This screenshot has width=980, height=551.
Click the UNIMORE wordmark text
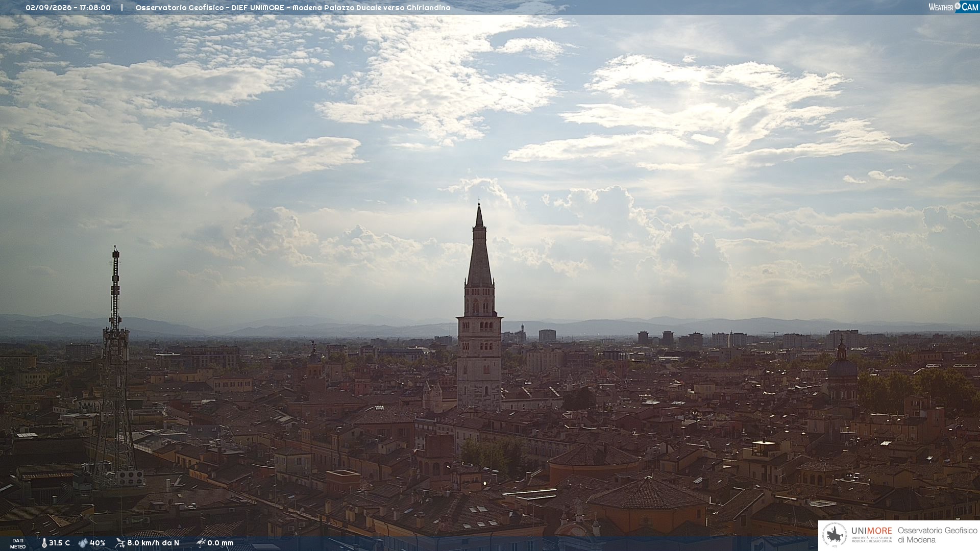[871, 531]
